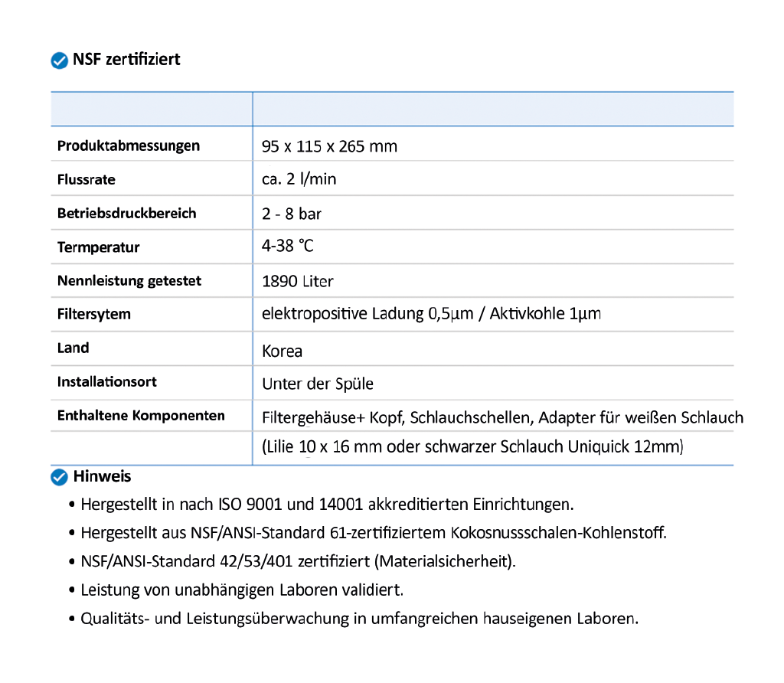Screen dimensions: 784x683
Task: Click the NSF/ANSI-Standard 42/53/401 bullet
Action: coord(298,561)
